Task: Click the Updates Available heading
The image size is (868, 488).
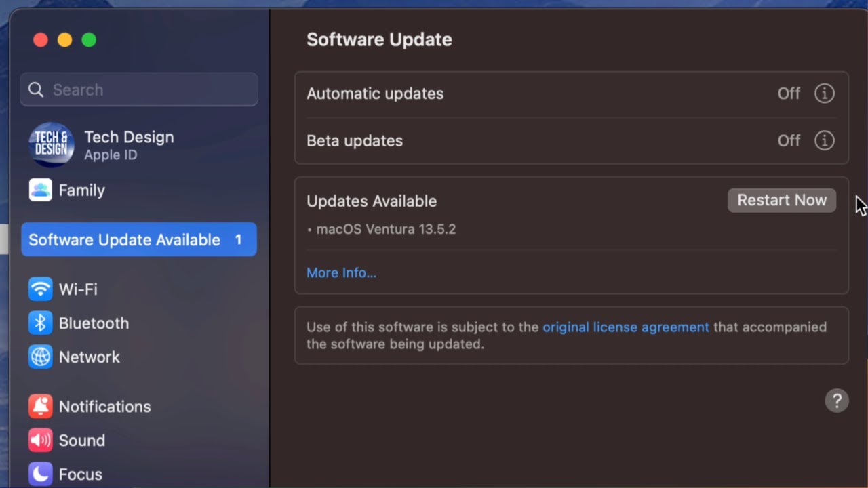Action: point(372,201)
